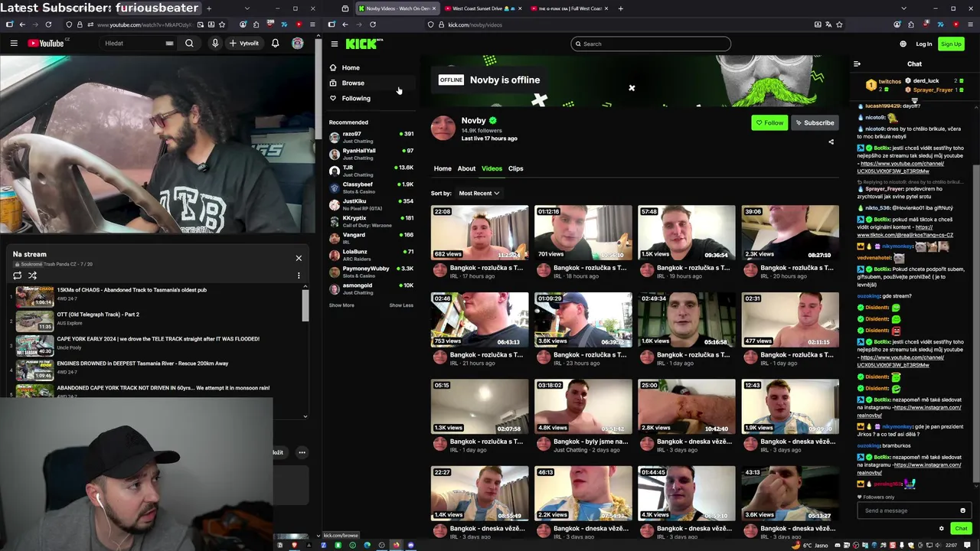Open YouTube notifications bell

coord(275,44)
